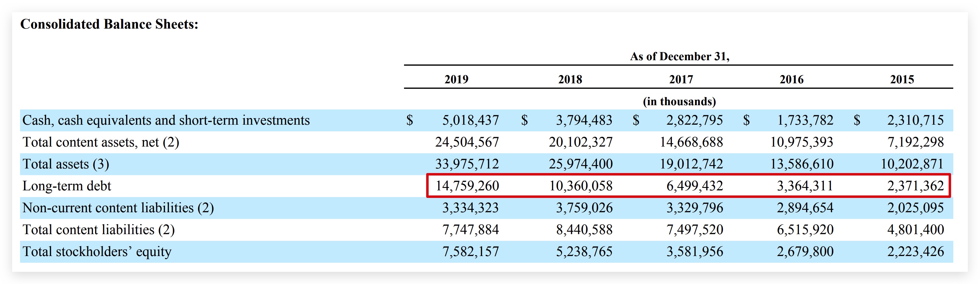Click the 2016 column header
Image resolution: width=980 pixels, height=284 pixels.
click(x=791, y=79)
